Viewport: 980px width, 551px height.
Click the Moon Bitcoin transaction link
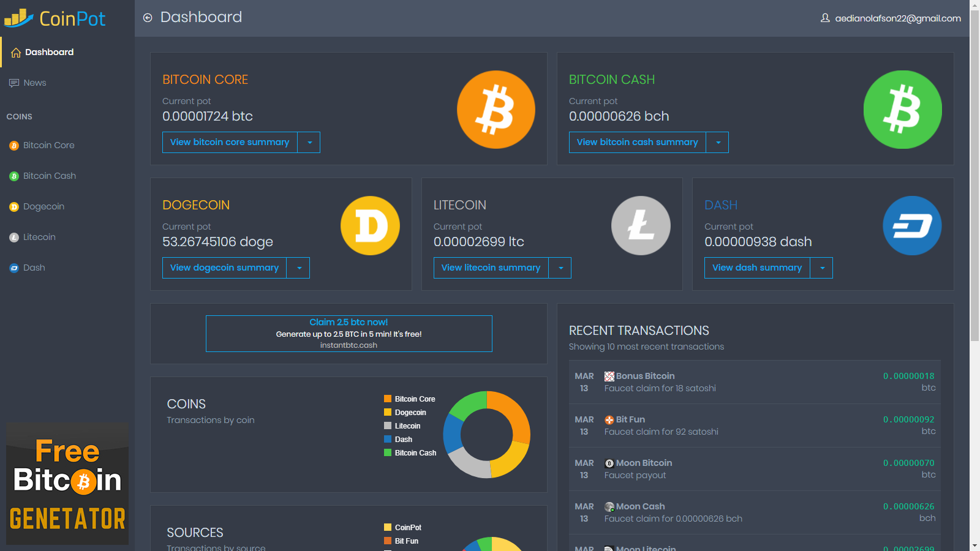point(644,463)
